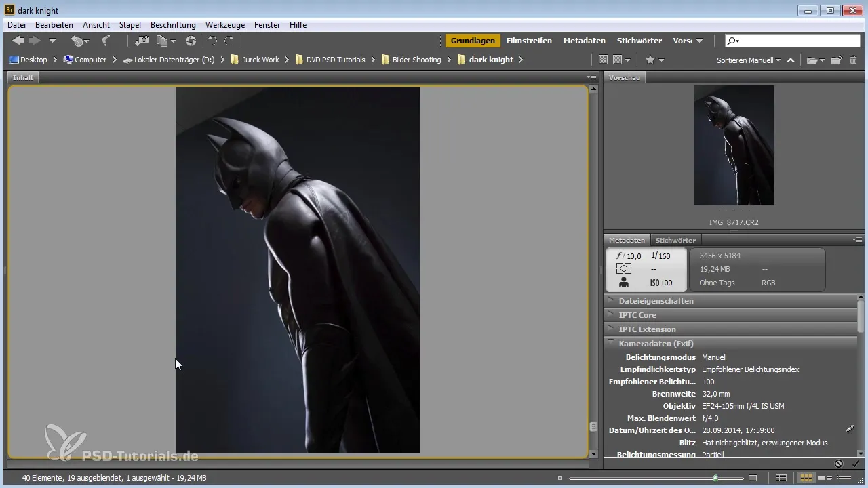Switch to thumbnails view icon
The height and width of the screenshot is (488, 868).
tap(806, 479)
